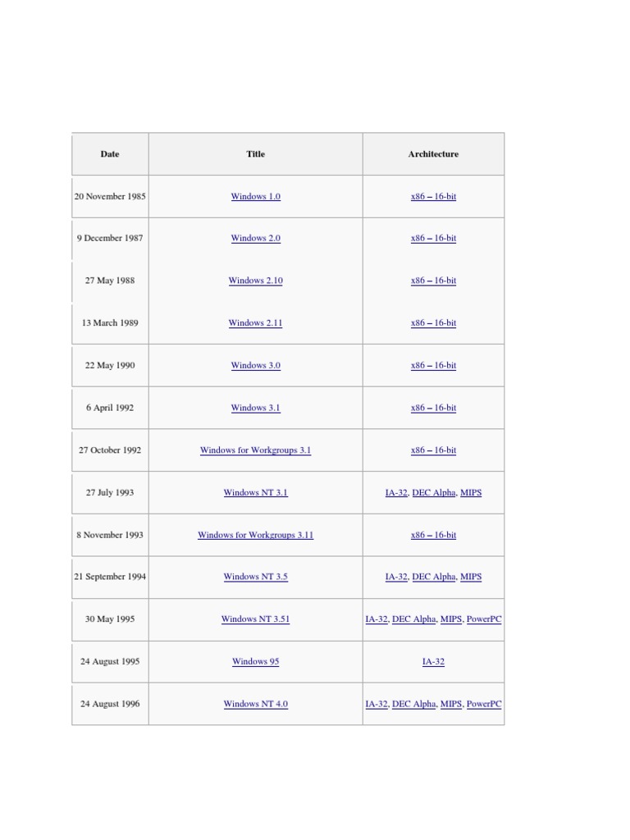This screenshot has width=630, height=840.
Task: Click the Windows NT 4.0 link
Action: (255, 704)
